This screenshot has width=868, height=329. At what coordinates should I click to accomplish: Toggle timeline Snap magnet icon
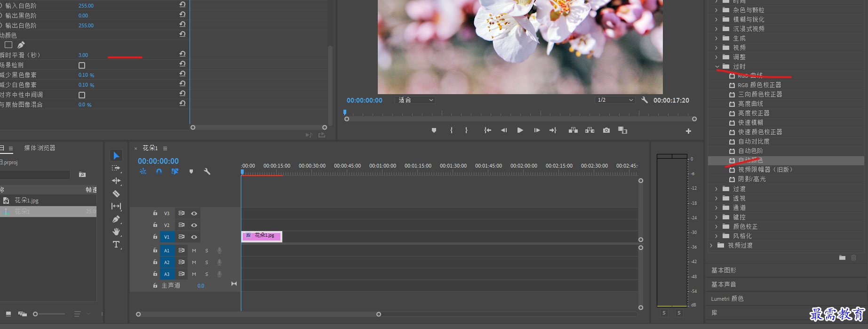pos(159,171)
